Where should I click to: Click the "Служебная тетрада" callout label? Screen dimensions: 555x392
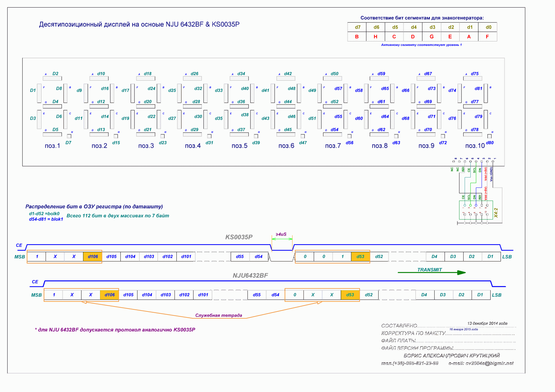coord(218,315)
